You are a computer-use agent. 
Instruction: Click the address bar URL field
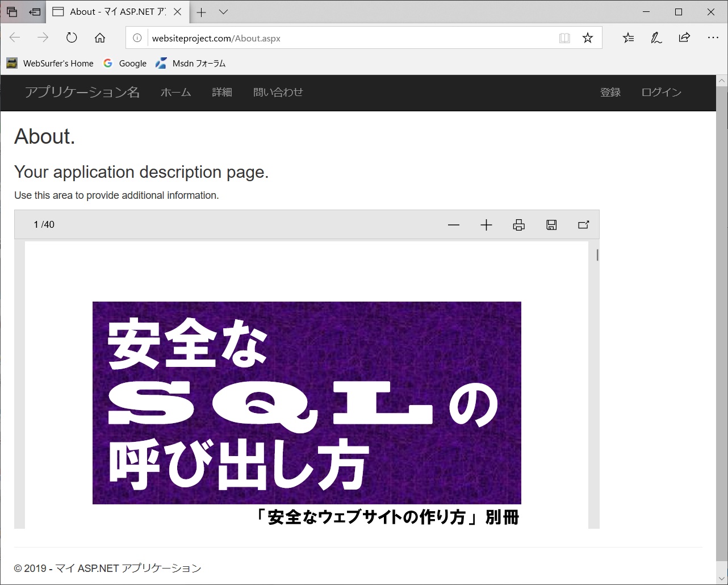coord(341,38)
